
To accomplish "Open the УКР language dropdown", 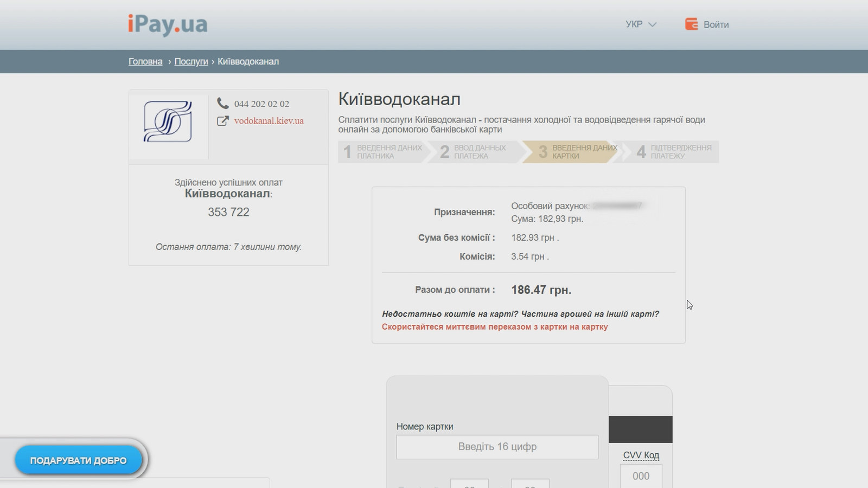I will coord(641,24).
